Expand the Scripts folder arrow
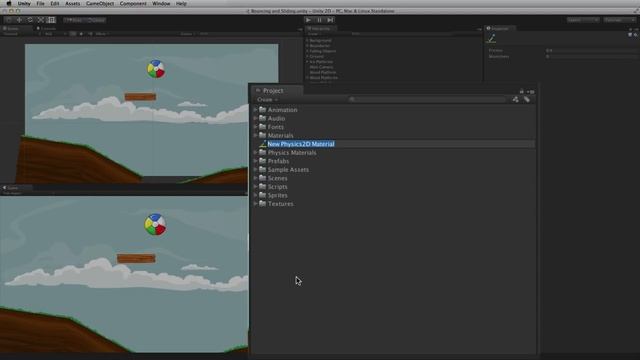The width and height of the screenshot is (640, 360). point(256,187)
